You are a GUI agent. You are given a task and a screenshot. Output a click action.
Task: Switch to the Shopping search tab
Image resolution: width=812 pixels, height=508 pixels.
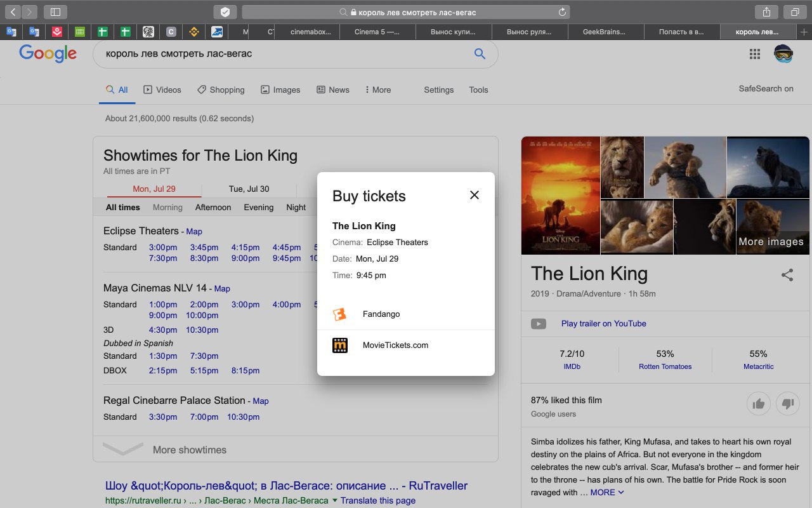[221, 90]
